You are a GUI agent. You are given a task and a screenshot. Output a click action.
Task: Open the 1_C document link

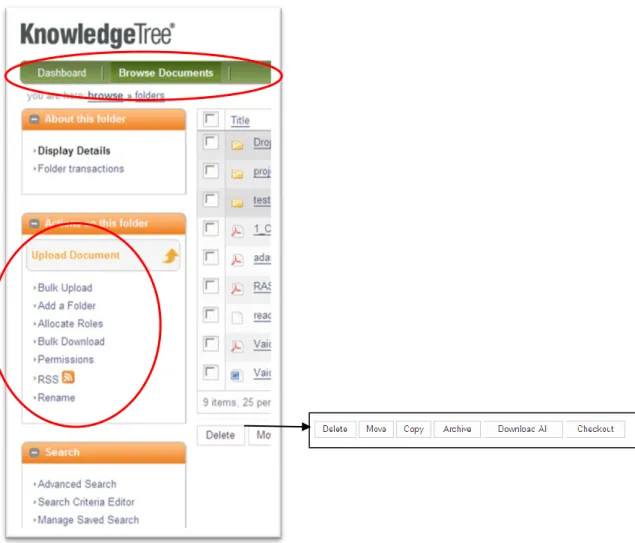click(x=262, y=229)
